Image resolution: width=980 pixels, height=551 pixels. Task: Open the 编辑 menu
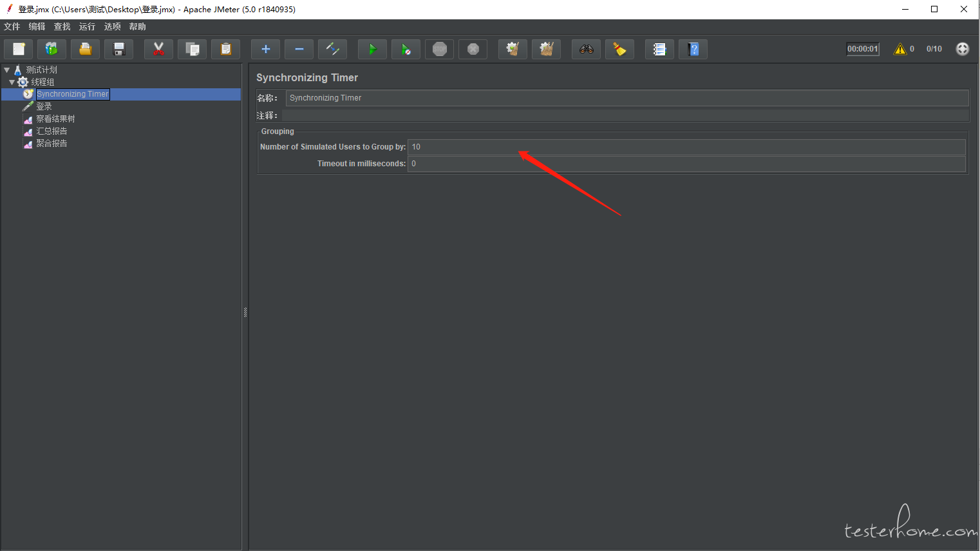pos(37,26)
